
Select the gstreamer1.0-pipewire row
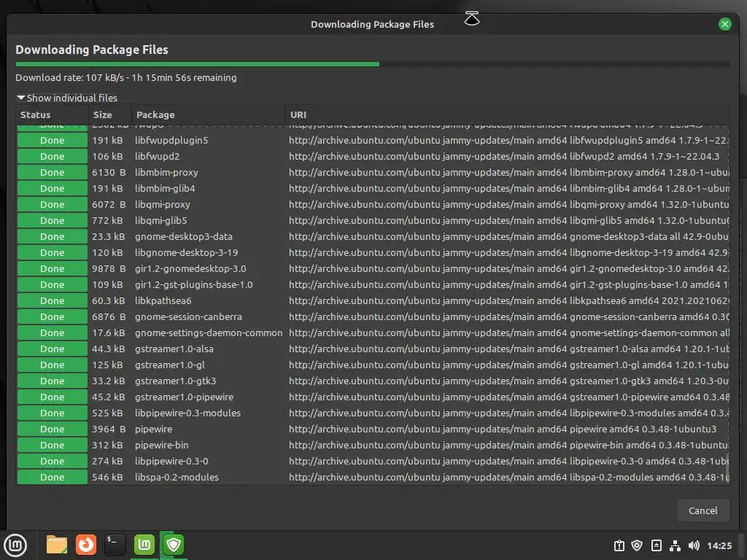tap(373, 397)
